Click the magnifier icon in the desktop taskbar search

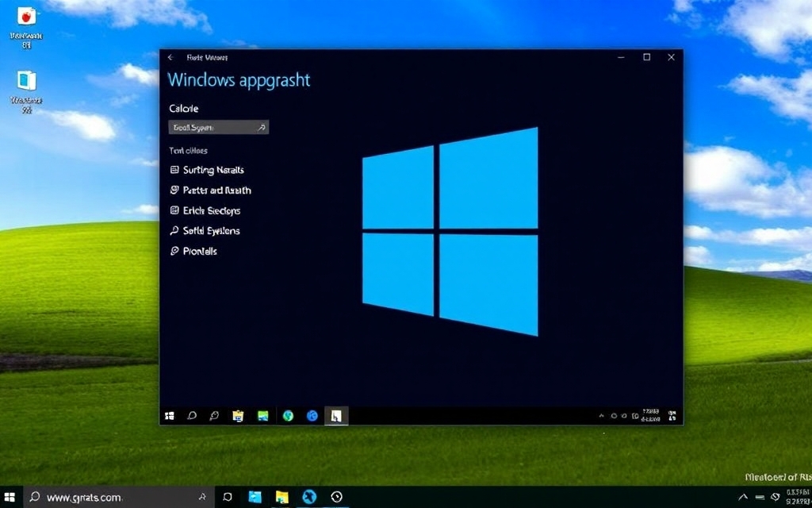click(x=35, y=497)
